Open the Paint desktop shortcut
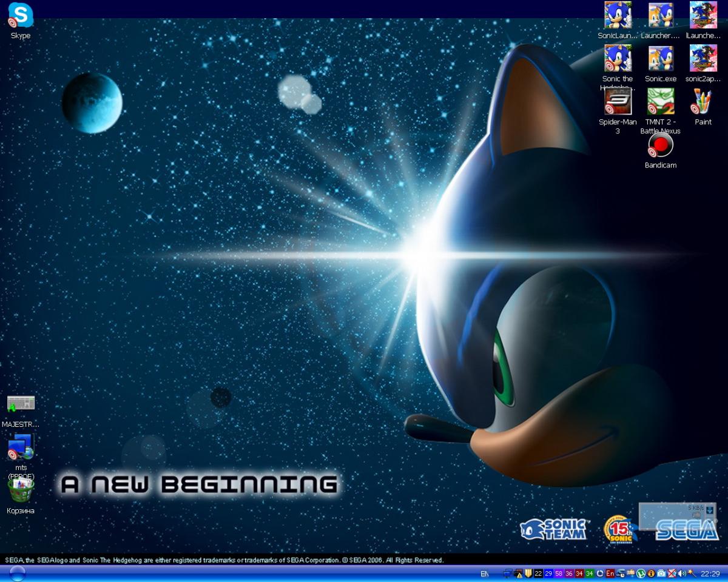 pyautogui.click(x=703, y=102)
